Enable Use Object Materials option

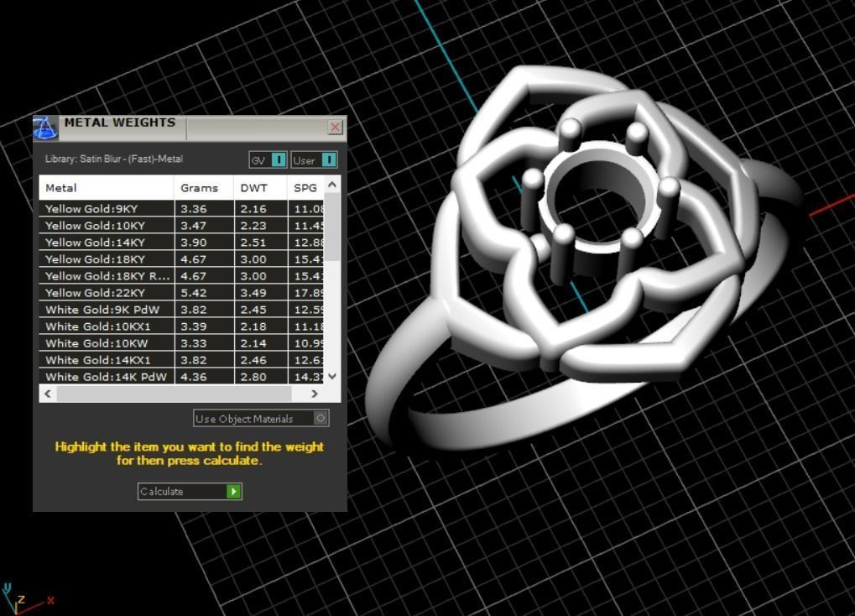(261, 419)
